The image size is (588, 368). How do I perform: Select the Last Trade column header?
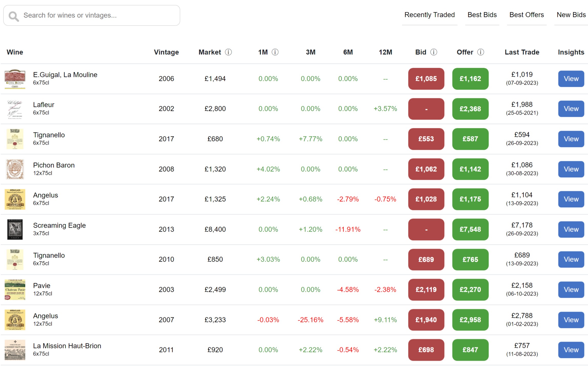tap(522, 52)
